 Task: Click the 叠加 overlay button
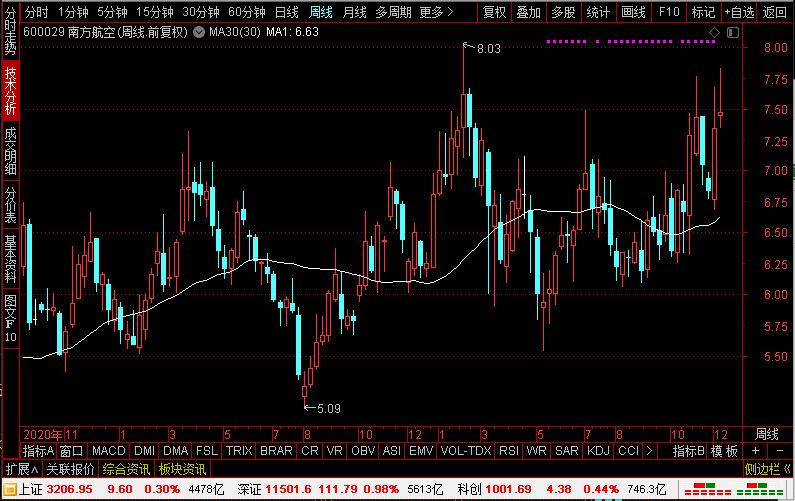(529, 12)
